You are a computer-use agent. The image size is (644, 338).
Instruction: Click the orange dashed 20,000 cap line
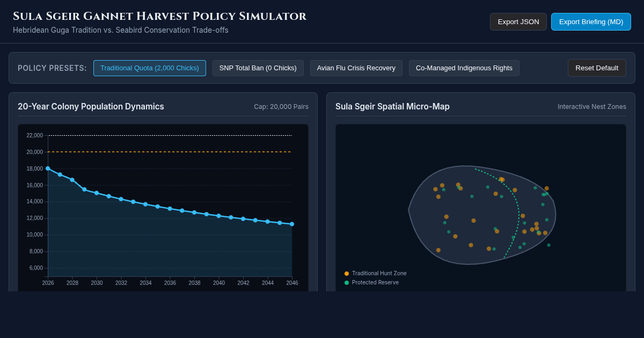pos(170,152)
